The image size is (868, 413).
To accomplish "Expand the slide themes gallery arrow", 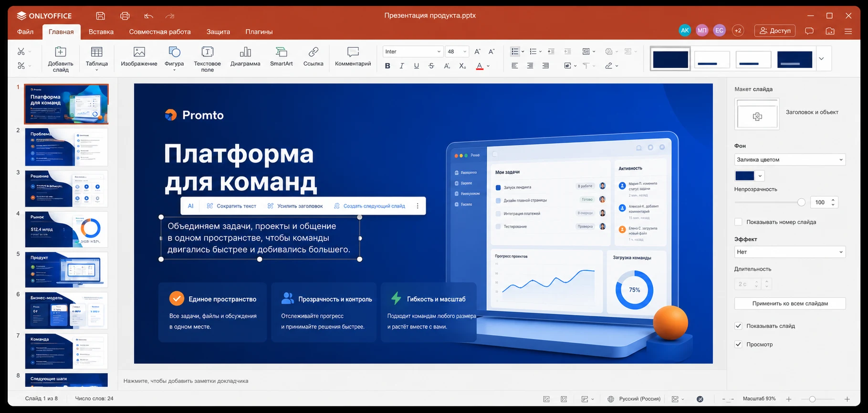I will tap(821, 59).
